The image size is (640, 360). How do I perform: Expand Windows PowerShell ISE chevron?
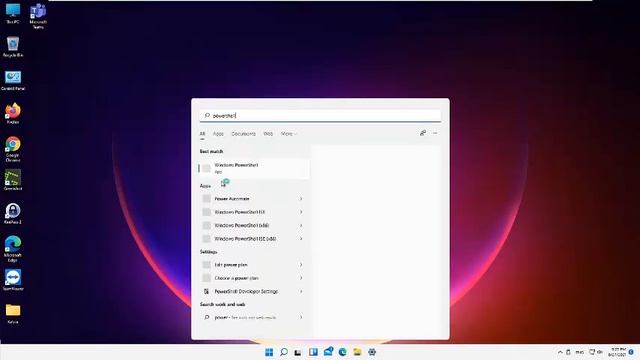pos(301,212)
